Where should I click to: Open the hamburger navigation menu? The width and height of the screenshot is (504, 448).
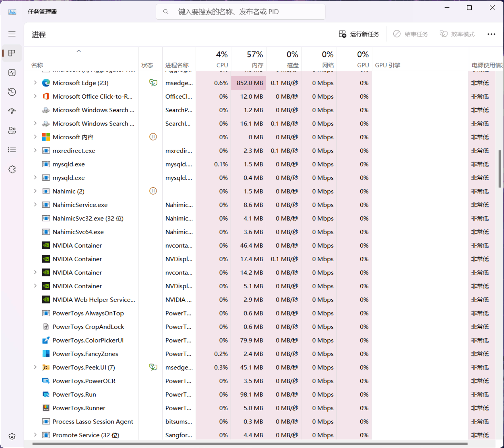pyautogui.click(x=12, y=34)
